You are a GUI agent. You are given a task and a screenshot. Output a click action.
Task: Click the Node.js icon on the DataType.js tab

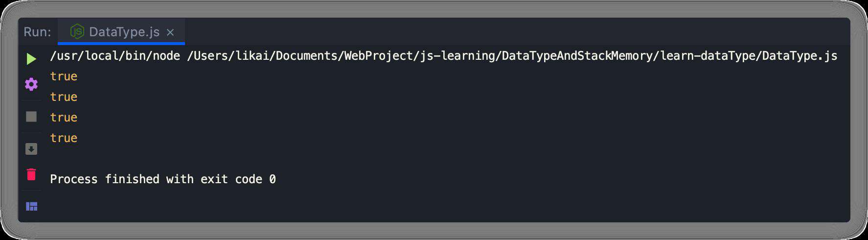click(77, 32)
